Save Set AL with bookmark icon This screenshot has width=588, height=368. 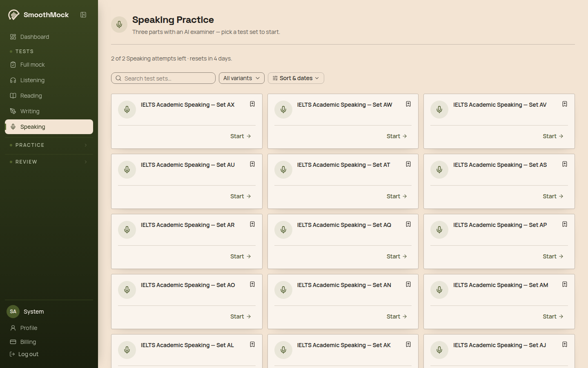tap(252, 345)
